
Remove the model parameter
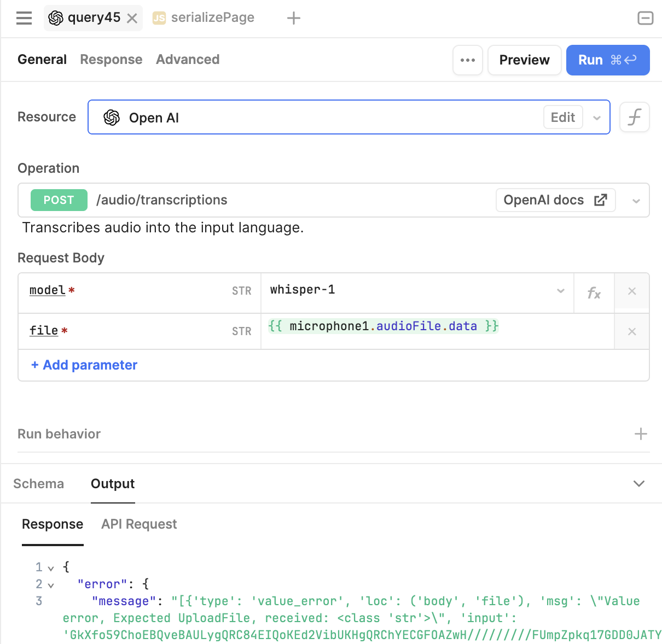632,291
